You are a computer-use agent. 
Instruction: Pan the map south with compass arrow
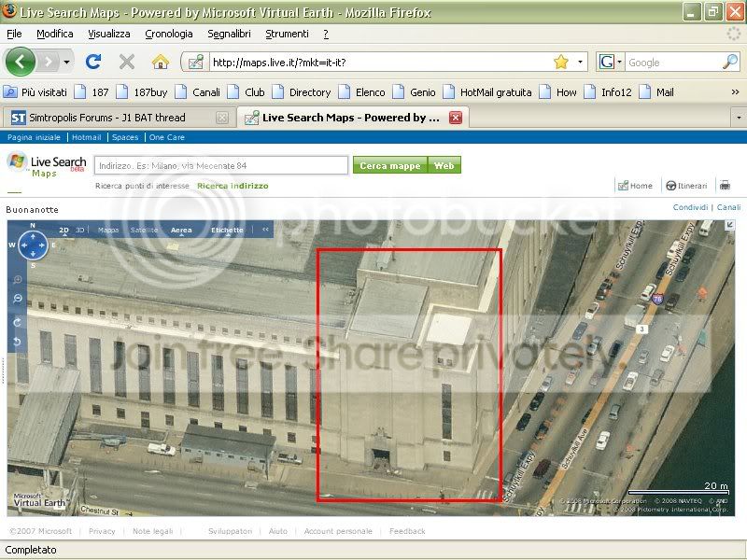pyautogui.click(x=33, y=254)
